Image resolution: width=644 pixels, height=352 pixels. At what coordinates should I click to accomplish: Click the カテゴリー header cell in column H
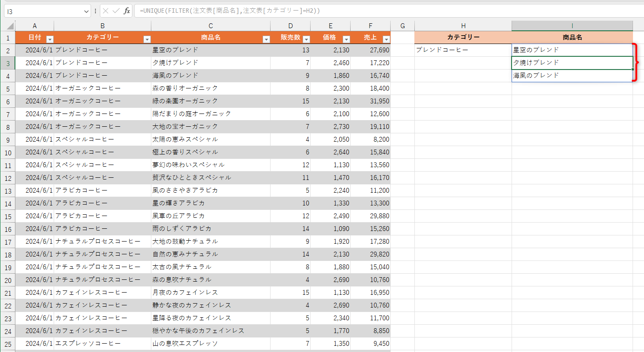(463, 37)
